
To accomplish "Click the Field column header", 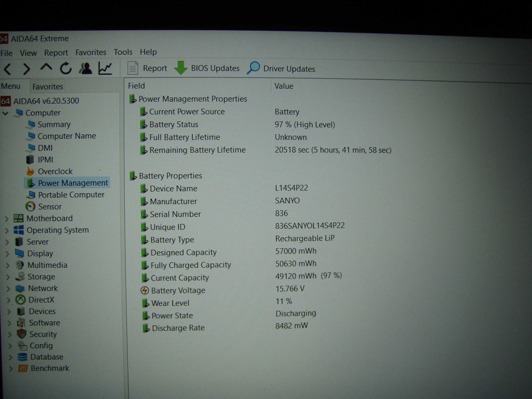I will coord(136,86).
